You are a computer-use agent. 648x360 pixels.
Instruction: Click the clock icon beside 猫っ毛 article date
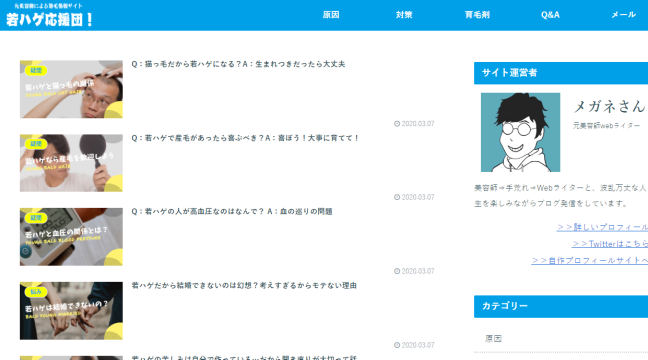397,124
